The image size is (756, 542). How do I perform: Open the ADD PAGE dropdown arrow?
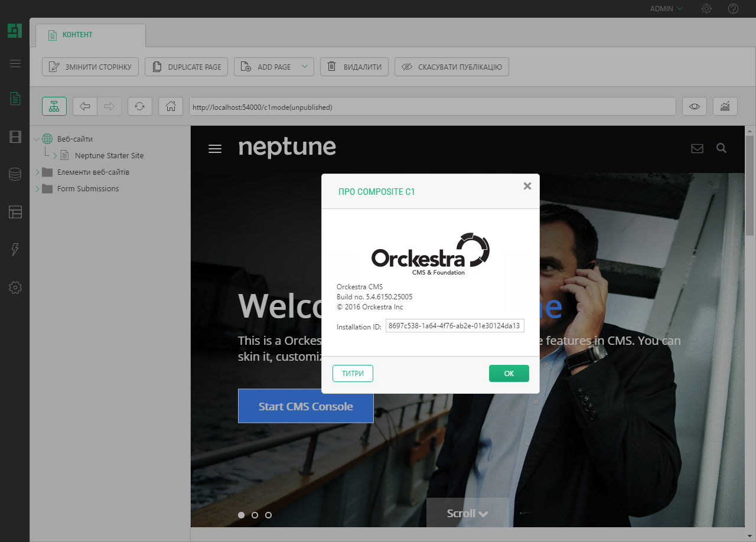(305, 67)
